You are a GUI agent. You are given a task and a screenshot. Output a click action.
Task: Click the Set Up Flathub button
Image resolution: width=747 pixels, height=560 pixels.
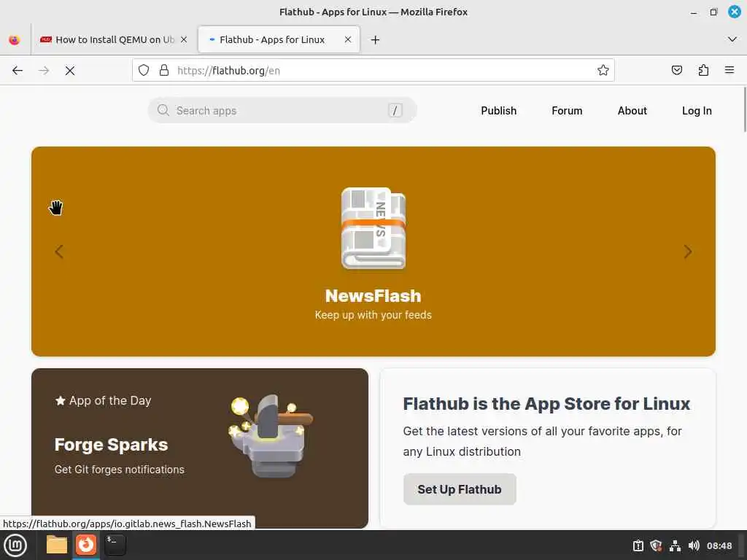460,489
